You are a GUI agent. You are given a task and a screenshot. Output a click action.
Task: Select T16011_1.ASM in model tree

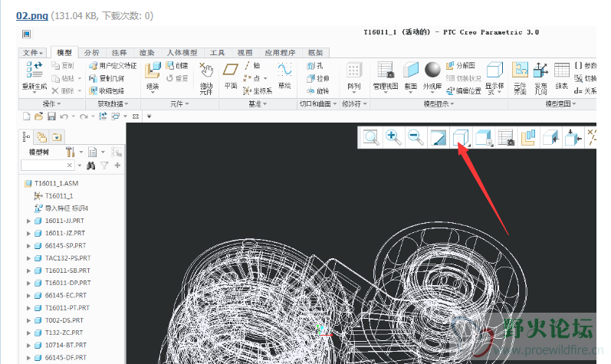tap(51, 183)
